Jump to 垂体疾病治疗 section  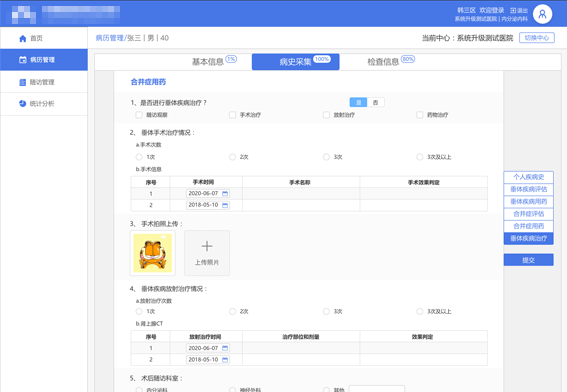[x=528, y=239]
